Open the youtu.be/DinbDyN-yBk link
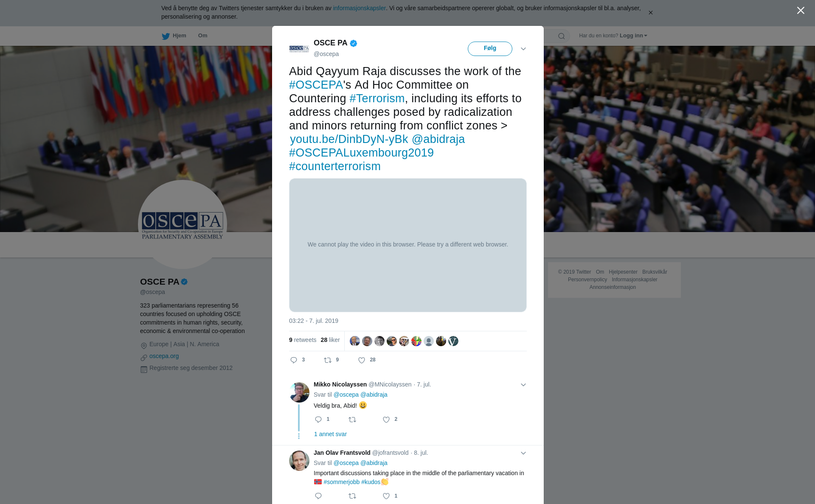This screenshot has height=504, width=815. tap(349, 139)
